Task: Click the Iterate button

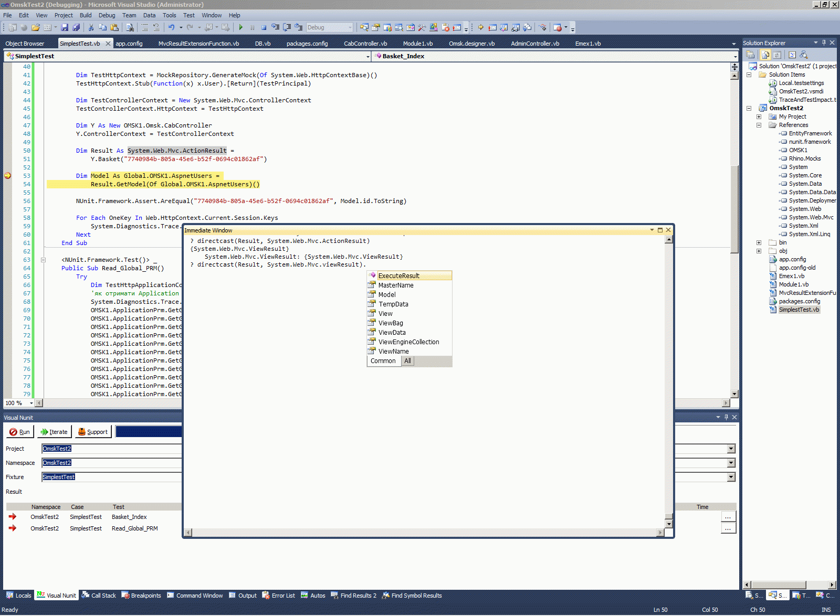Action: pos(54,432)
